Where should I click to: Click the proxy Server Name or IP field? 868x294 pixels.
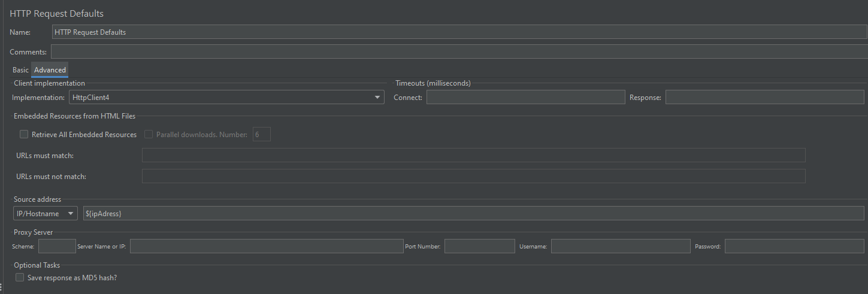(x=267, y=246)
